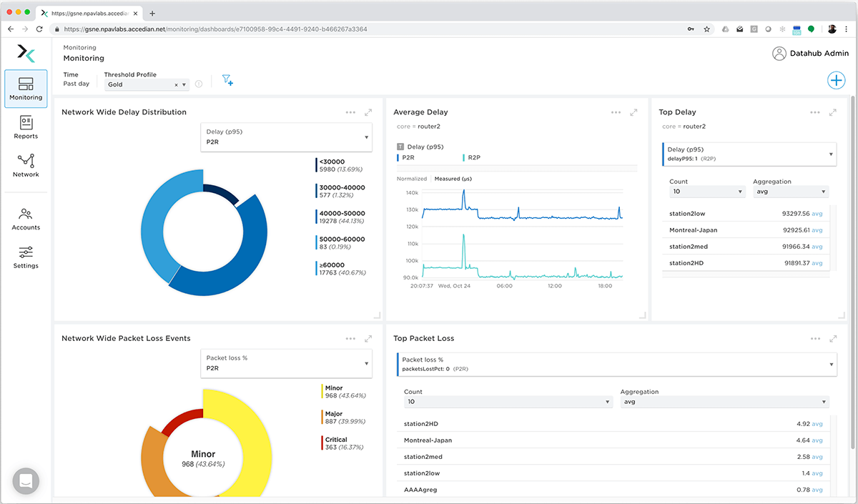The height and width of the screenshot is (504, 858).
Task: Select the Reports section in the sidebar
Action: tap(26, 127)
